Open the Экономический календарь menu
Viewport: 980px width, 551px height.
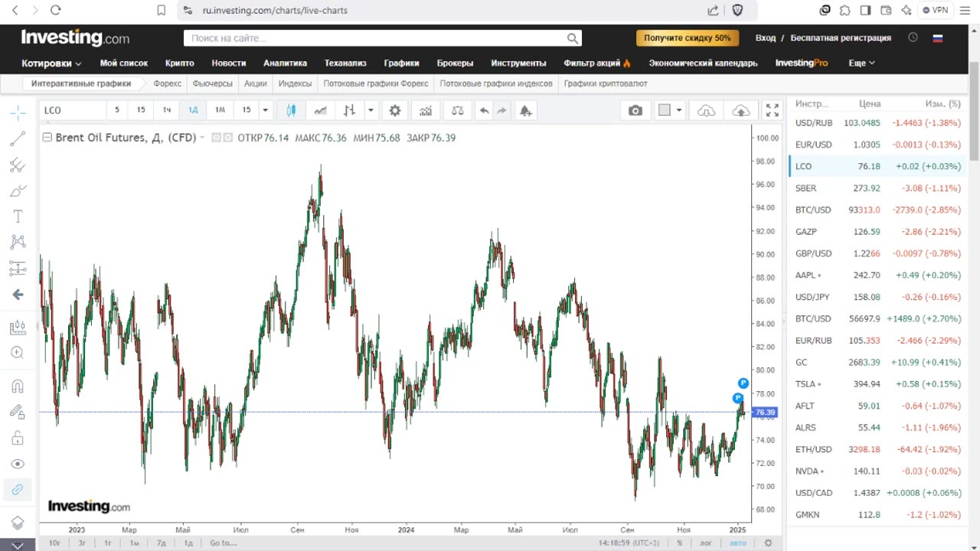click(703, 64)
